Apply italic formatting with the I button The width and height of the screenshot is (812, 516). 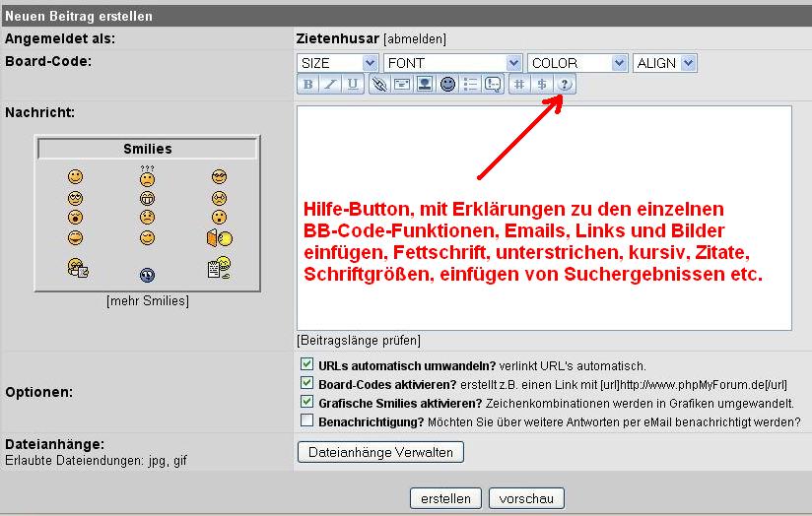point(331,85)
